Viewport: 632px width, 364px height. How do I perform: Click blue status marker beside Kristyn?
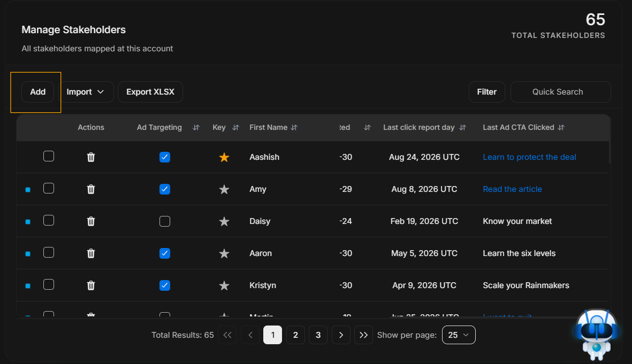pos(28,286)
